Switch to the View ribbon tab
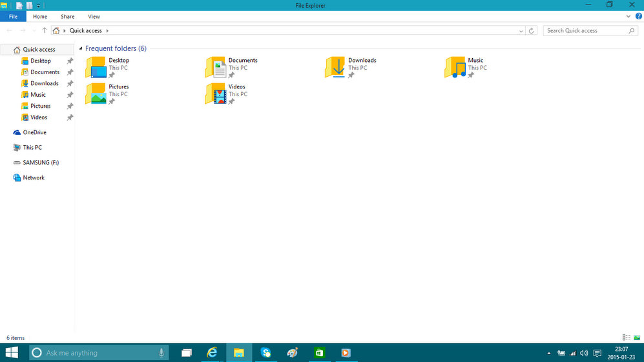644x362 pixels. [94, 16]
